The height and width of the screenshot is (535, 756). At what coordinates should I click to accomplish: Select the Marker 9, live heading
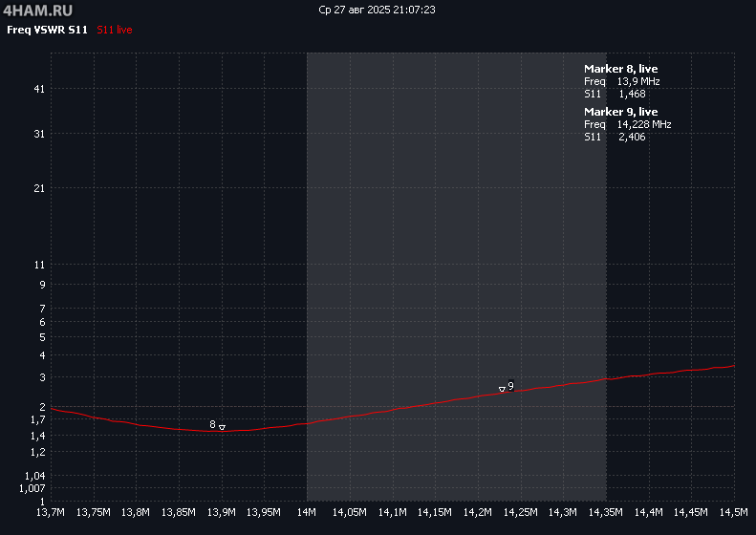point(620,112)
